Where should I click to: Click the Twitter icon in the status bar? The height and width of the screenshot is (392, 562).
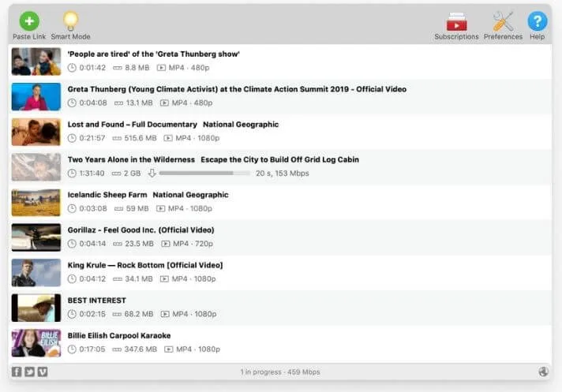29,371
